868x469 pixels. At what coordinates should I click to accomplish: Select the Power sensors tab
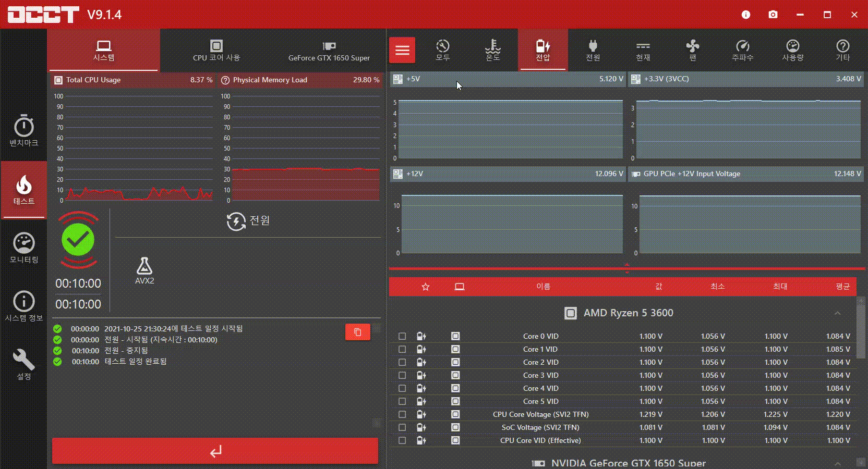593,50
